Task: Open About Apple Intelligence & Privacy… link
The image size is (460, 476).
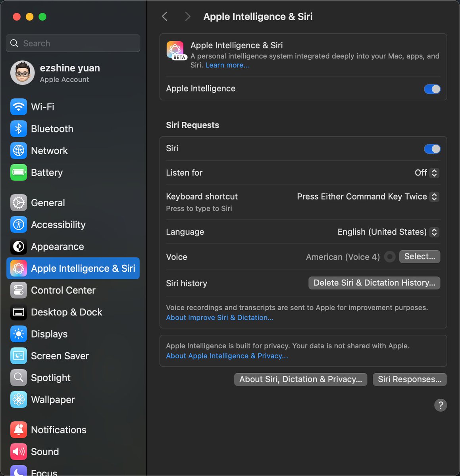Action: pos(227,356)
